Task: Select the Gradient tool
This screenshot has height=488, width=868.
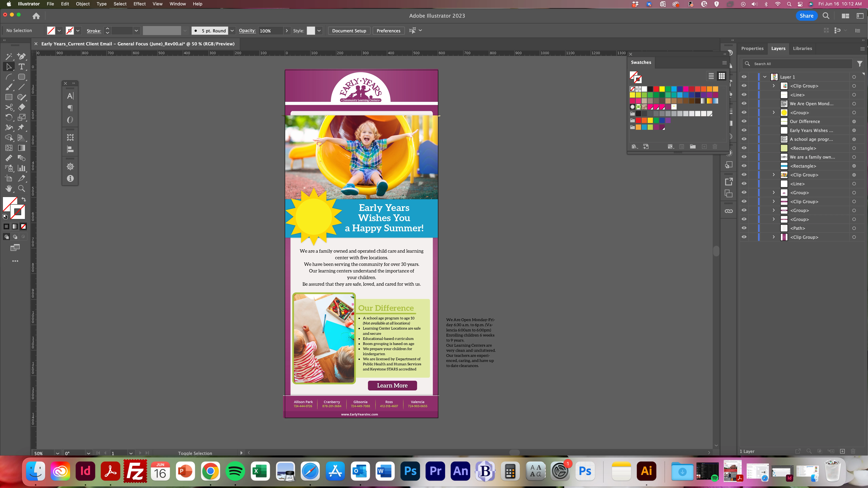Action: coord(22,148)
